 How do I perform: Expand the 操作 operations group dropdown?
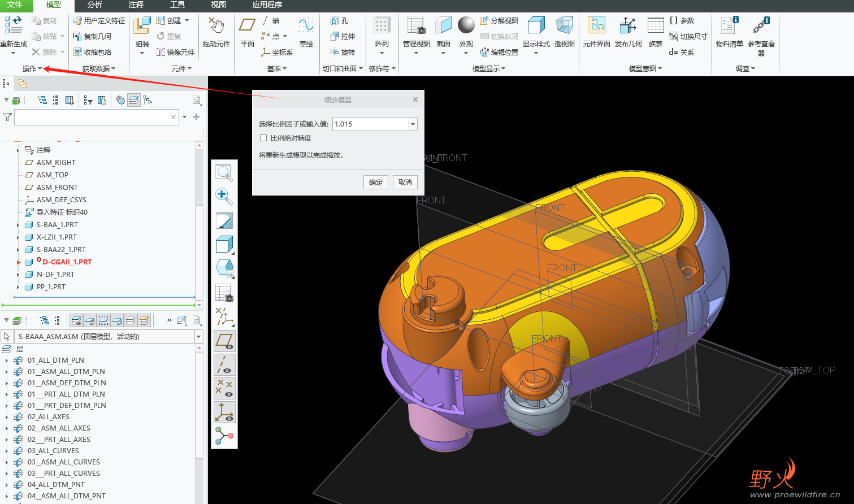tap(32, 68)
